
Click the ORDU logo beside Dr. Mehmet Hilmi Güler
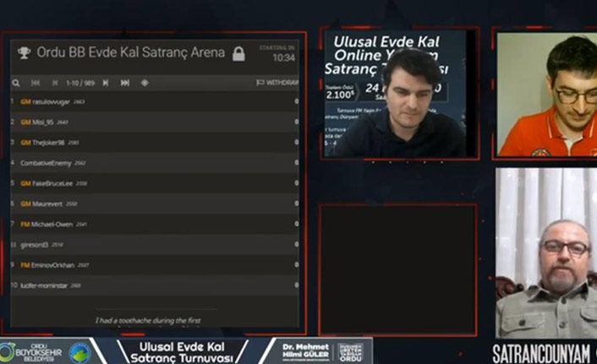coord(351,352)
